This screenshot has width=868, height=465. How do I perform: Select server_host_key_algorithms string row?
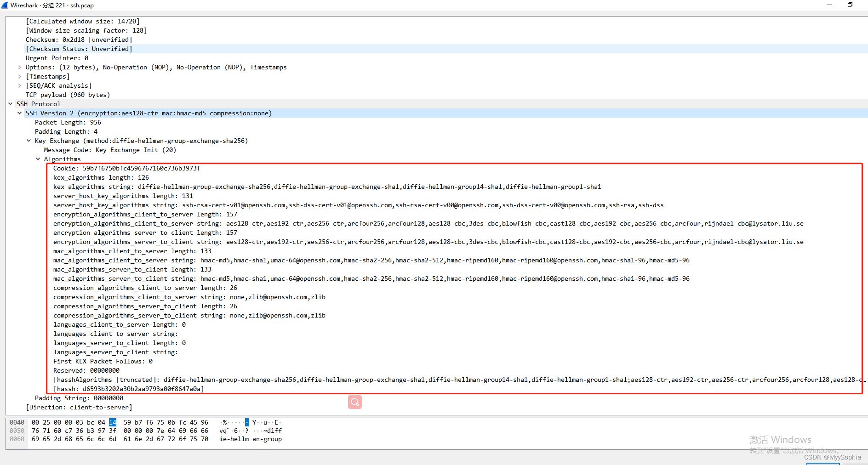[359, 205]
